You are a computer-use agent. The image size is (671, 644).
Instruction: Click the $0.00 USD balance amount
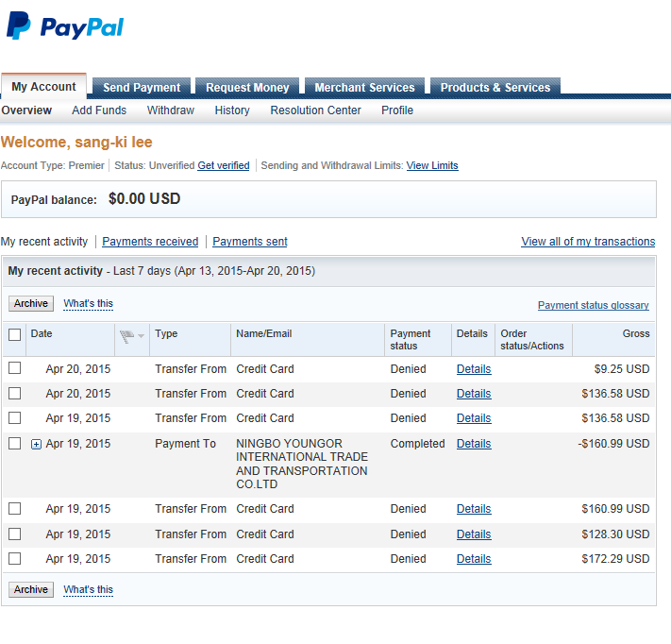(144, 198)
